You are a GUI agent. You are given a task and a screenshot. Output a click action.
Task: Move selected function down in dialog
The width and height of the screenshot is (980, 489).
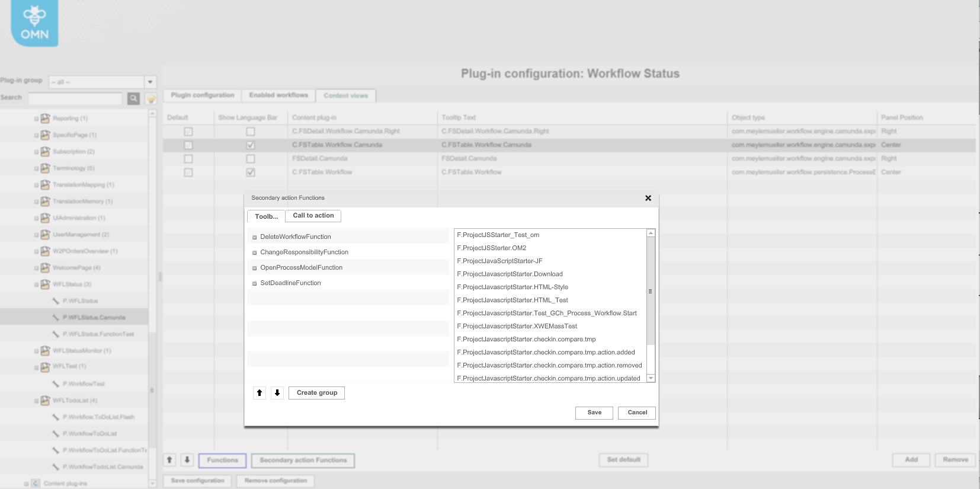point(277,393)
